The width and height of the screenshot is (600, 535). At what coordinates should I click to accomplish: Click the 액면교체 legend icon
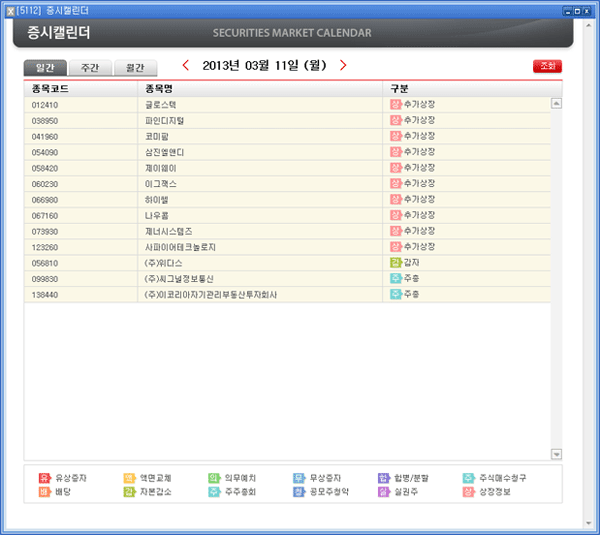pyautogui.click(x=129, y=478)
